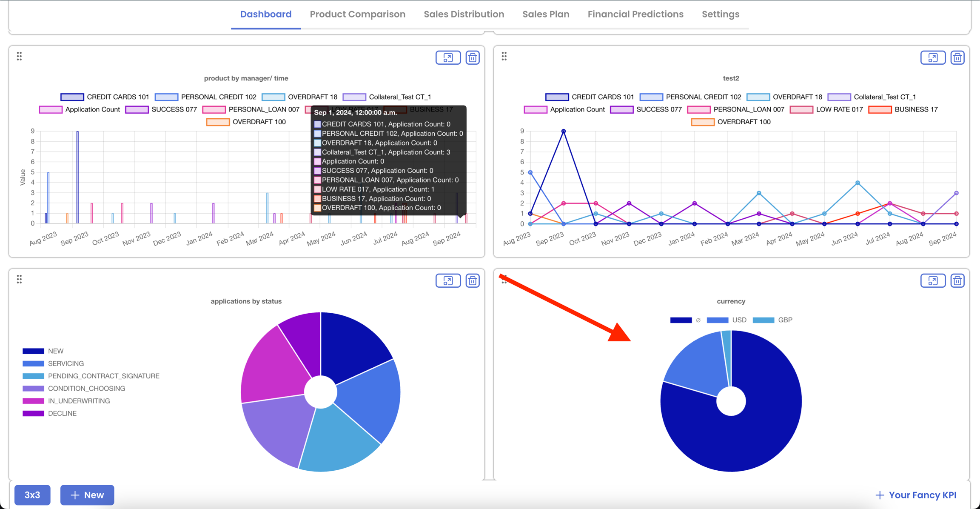
Task: Click the DECLINE color swatch in legend
Action: 33,413
